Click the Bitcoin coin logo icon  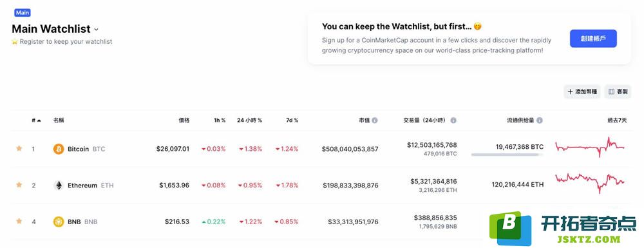point(59,149)
